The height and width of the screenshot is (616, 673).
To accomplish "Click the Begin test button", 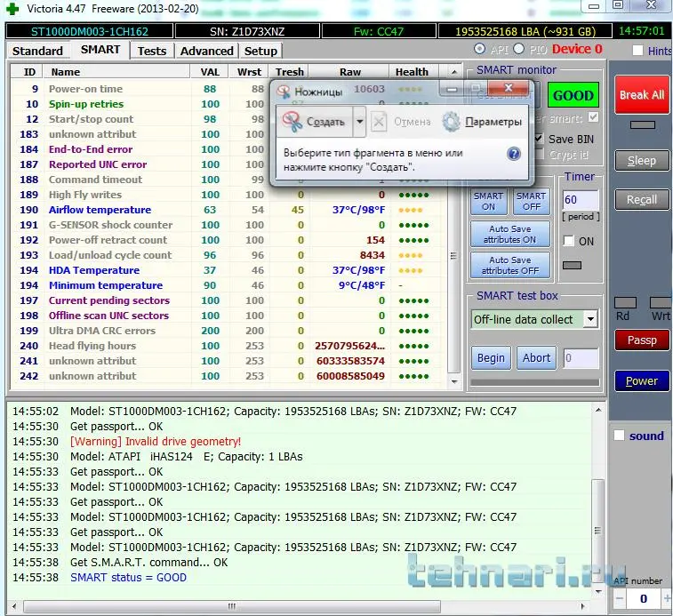I will tap(491, 358).
